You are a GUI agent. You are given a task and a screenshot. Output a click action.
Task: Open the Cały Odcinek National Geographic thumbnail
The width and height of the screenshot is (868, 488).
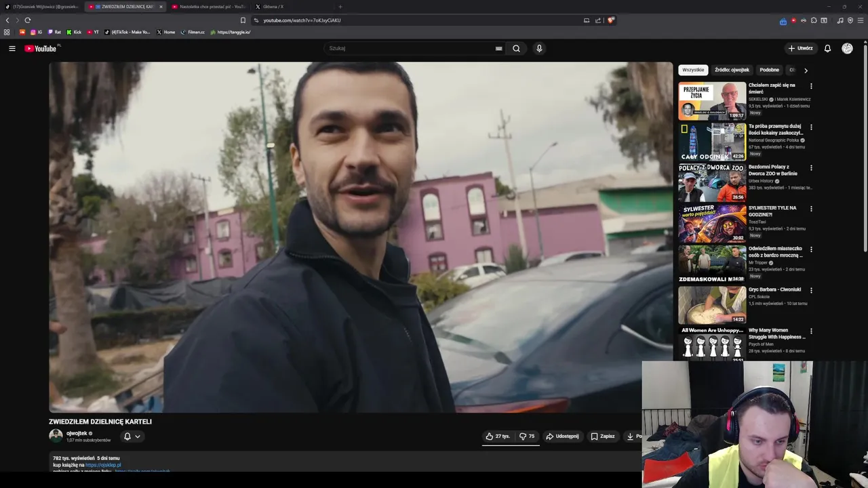click(x=712, y=142)
